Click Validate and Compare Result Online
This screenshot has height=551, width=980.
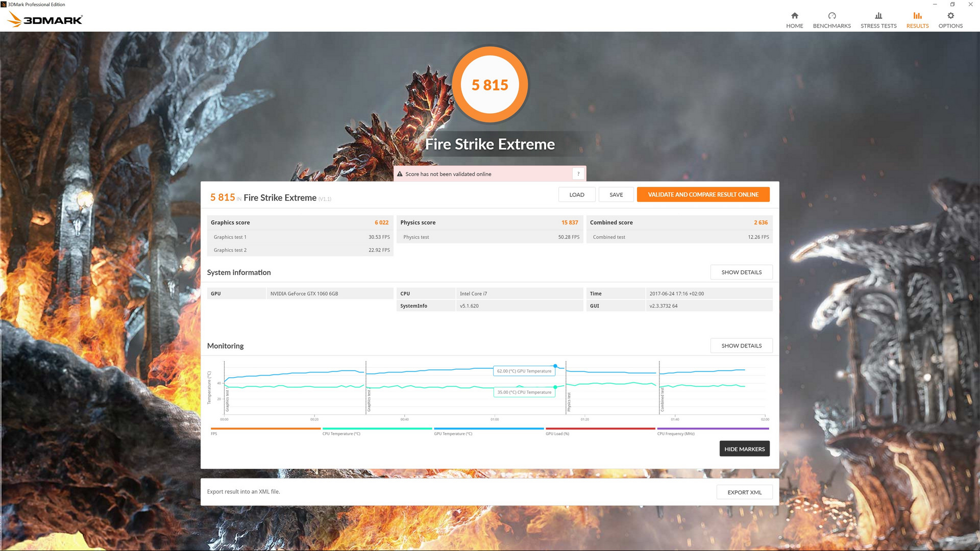click(703, 194)
